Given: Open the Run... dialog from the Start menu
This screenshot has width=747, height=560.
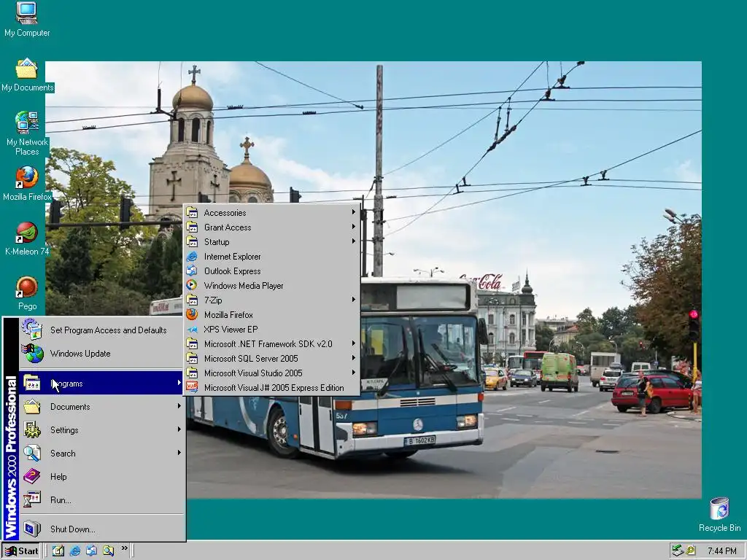Looking at the screenshot, I should coord(101,499).
